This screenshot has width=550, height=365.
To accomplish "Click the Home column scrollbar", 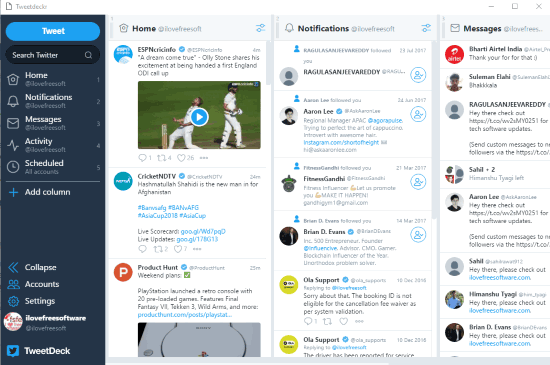I will tap(268, 63).
